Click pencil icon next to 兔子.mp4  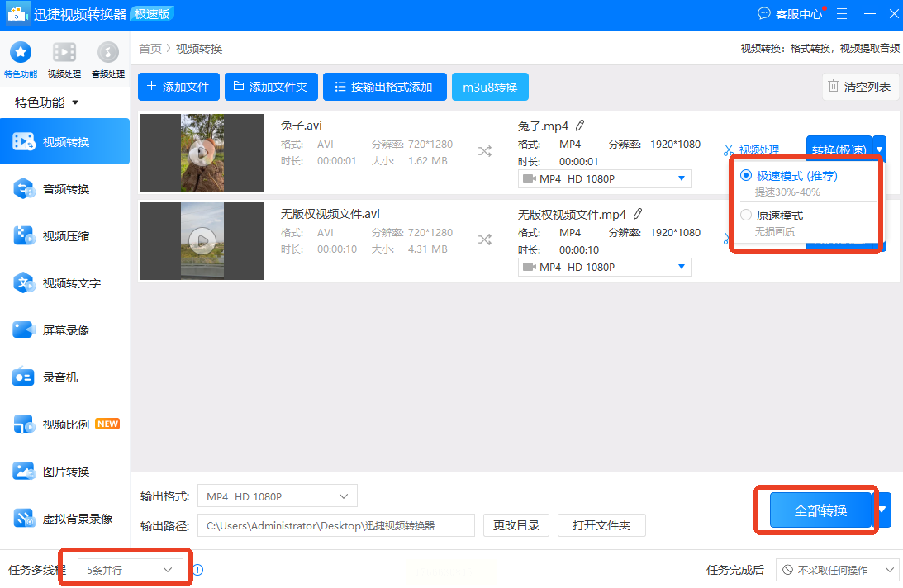click(580, 126)
